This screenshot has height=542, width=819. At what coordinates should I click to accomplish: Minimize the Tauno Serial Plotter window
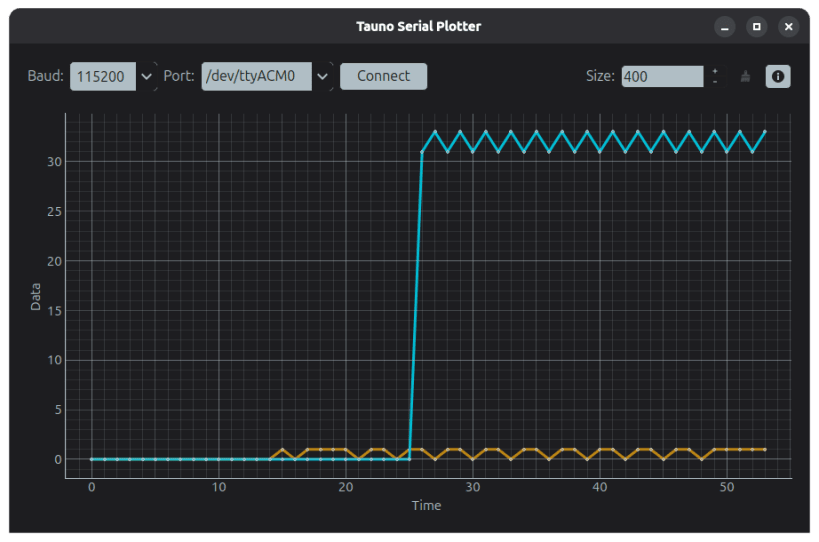[724, 26]
